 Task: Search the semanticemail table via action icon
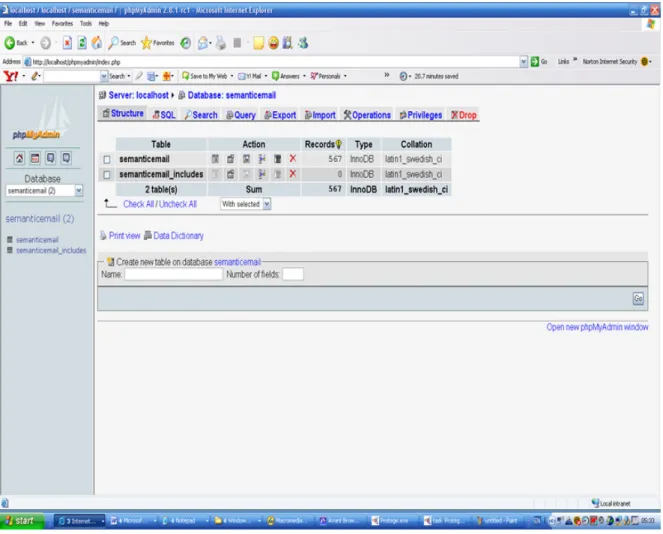coord(247,159)
